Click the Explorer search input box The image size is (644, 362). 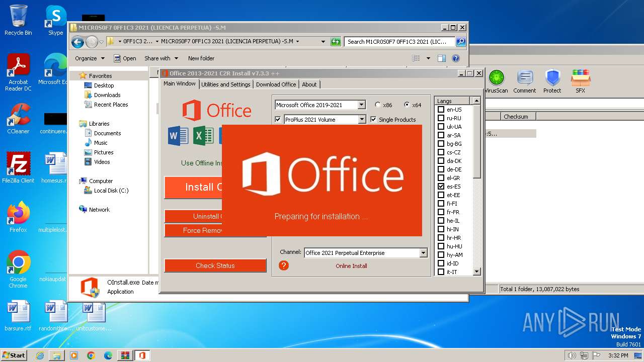coord(400,42)
